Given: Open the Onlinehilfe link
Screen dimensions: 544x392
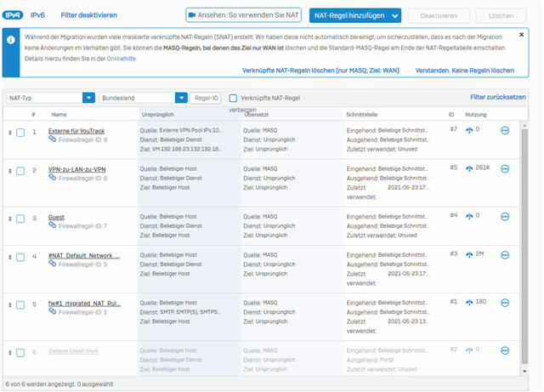Looking at the screenshot, I should (121, 59).
